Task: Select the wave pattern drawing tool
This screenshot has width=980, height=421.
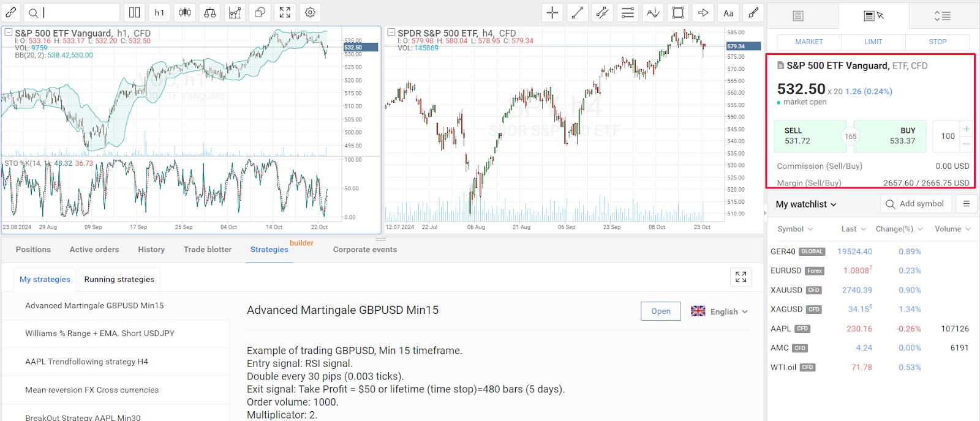Action: [x=653, y=13]
